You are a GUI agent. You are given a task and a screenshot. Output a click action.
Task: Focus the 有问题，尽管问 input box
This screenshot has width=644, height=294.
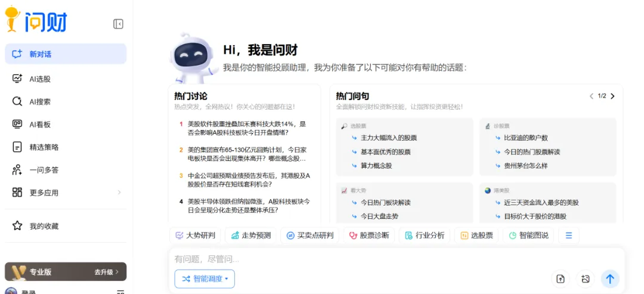click(397, 259)
